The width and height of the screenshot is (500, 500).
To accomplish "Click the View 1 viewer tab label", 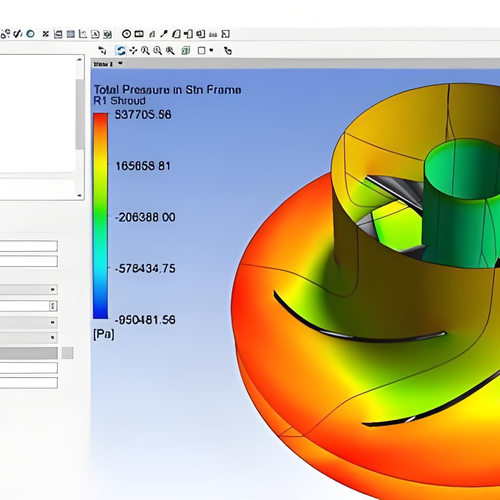I will pos(103,64).
